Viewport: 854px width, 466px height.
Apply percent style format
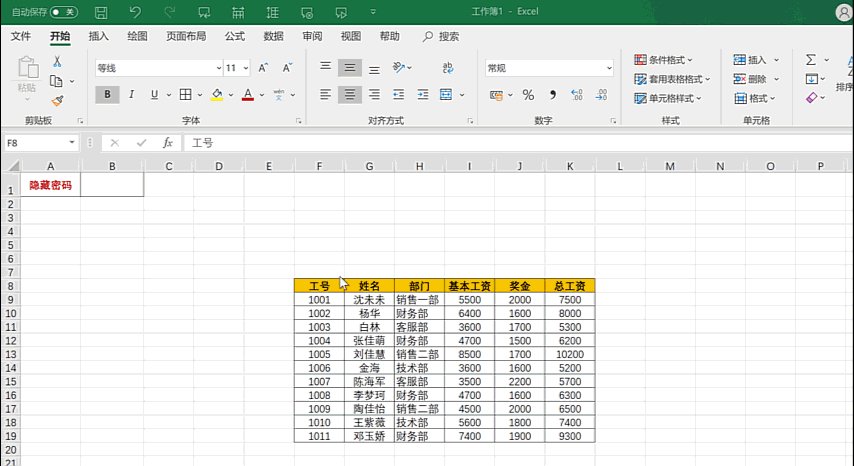[528, 95]
